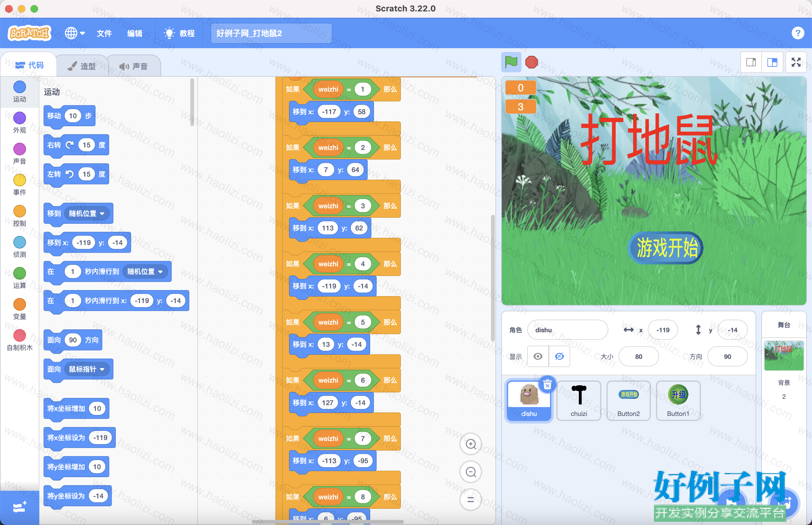Click the workspace vertical scrollbar

493,278
